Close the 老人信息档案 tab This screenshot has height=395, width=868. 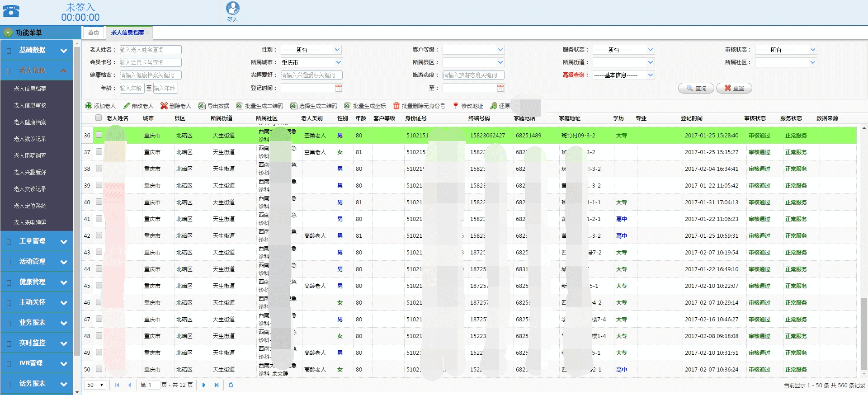[x=148, y=33]
